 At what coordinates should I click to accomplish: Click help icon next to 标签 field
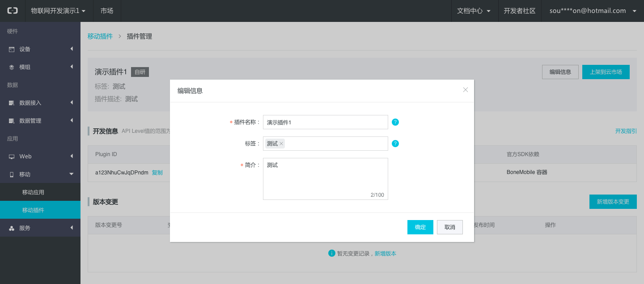[395, 144]
